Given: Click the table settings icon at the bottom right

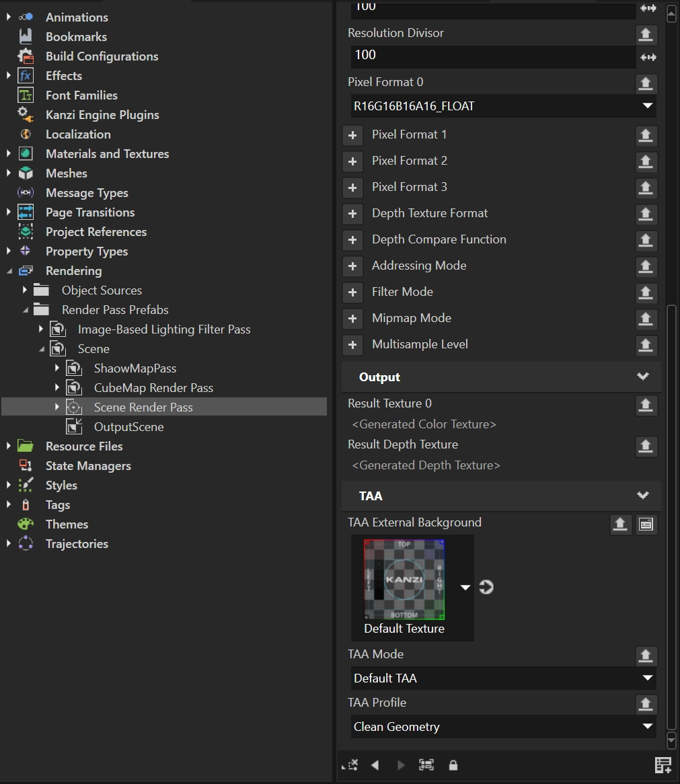Looking at the screenshot, I should [x=663, y=765].
